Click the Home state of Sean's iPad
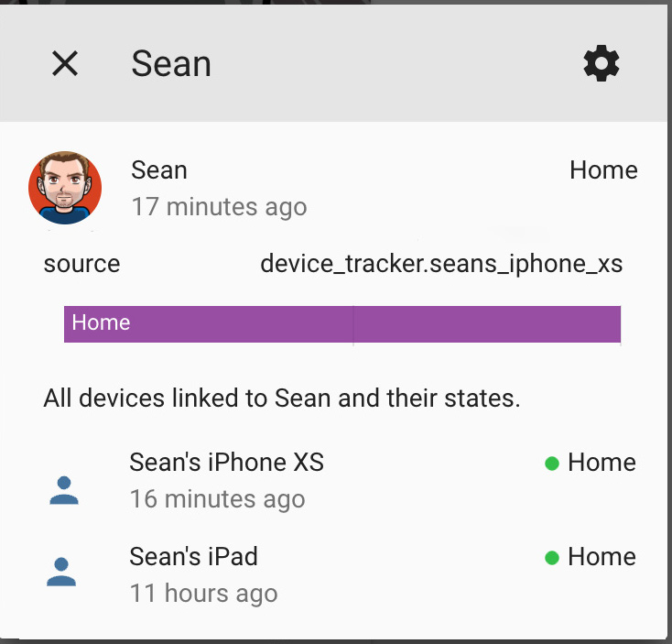The height and width of the screenshot is (644, 672). click(x=602, y=557)
